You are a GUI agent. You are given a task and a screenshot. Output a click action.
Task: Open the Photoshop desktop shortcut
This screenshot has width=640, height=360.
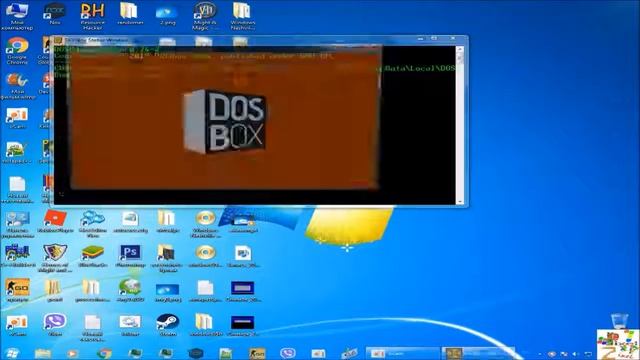130,256
